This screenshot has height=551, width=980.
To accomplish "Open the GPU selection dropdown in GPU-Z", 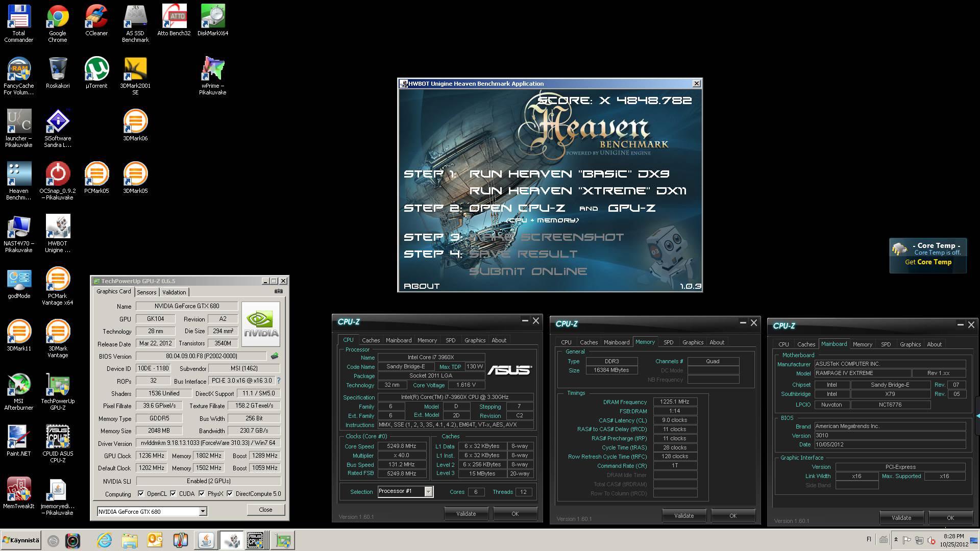I will click(x=203, y=511).
